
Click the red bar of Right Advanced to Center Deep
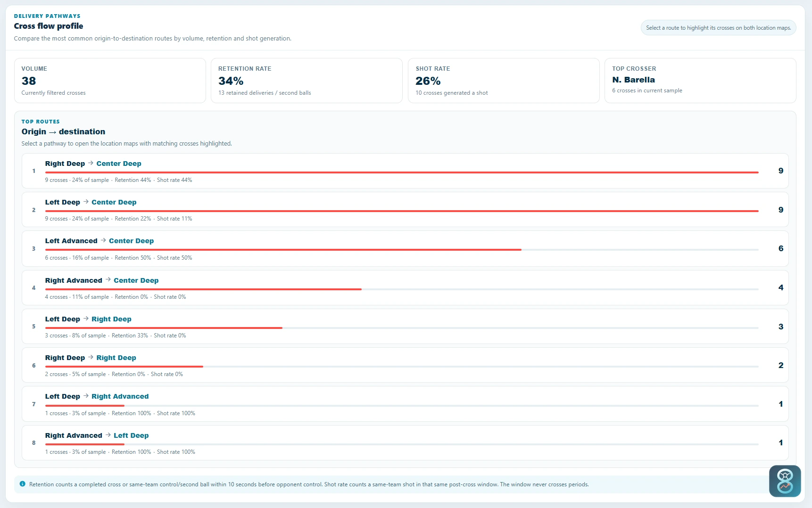pyautogui.click(x=203, y=289)
